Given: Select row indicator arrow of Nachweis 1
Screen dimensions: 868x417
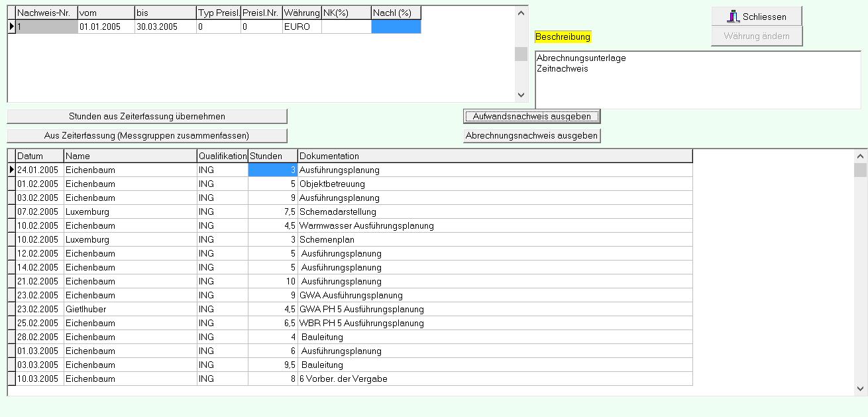Looking at the screenshot, I should tap(11, 27).
